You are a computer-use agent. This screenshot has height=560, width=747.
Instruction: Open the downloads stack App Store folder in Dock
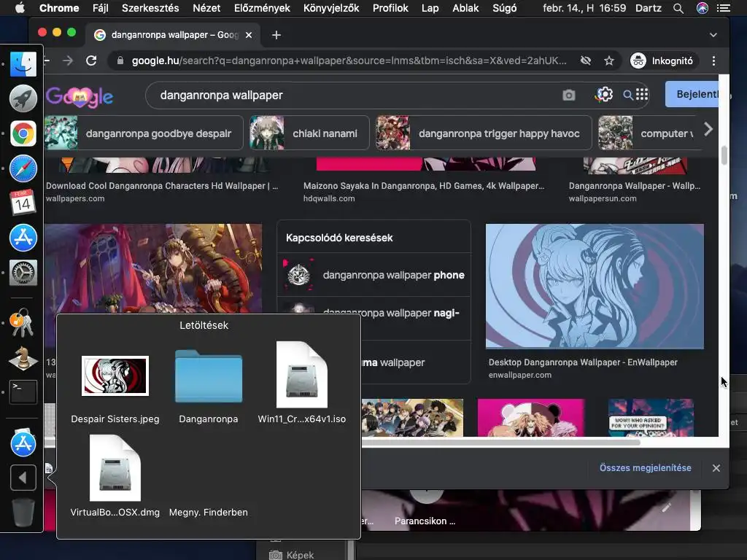click(x=23, y=443)
